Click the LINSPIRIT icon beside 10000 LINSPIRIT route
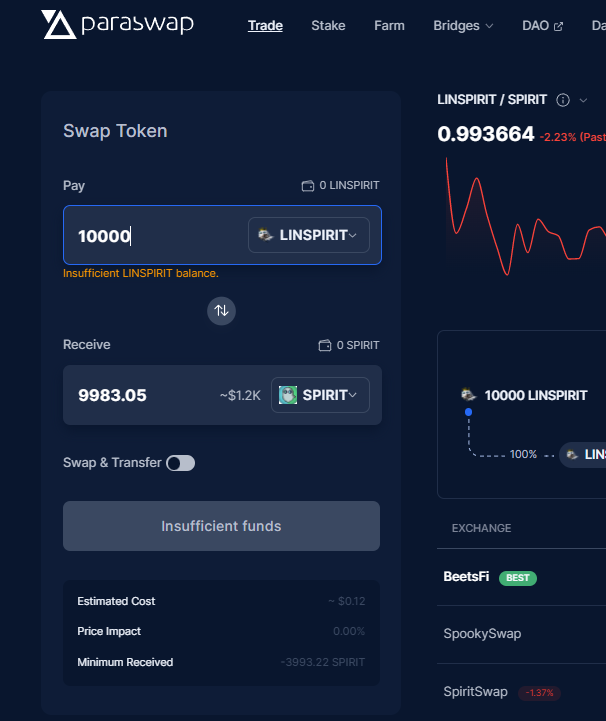 469,395
